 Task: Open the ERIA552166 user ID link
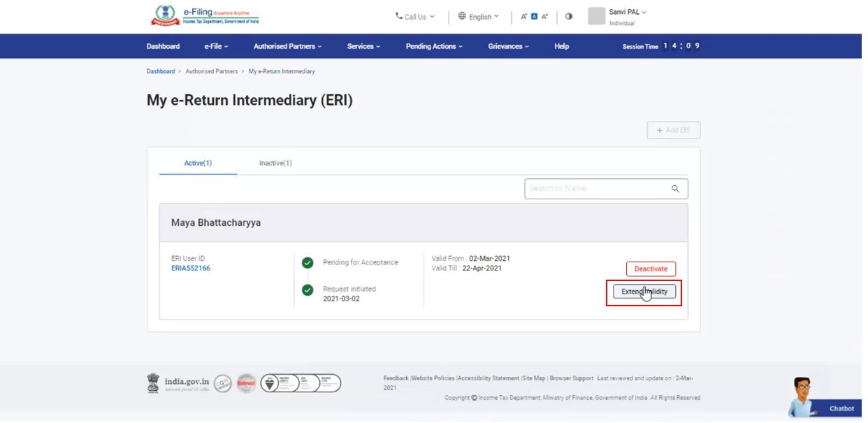click(x=191, y=268)
